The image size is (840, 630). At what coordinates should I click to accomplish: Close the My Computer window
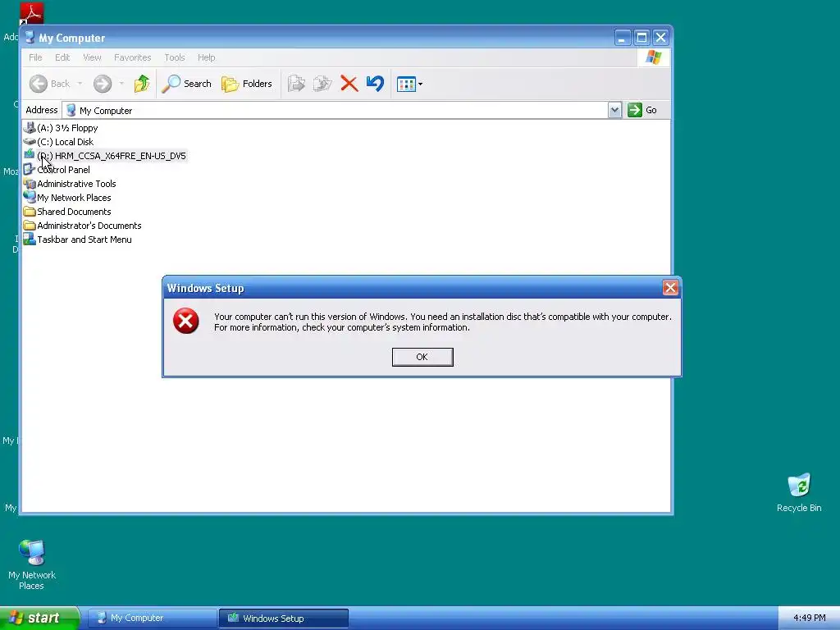point(660,38)
